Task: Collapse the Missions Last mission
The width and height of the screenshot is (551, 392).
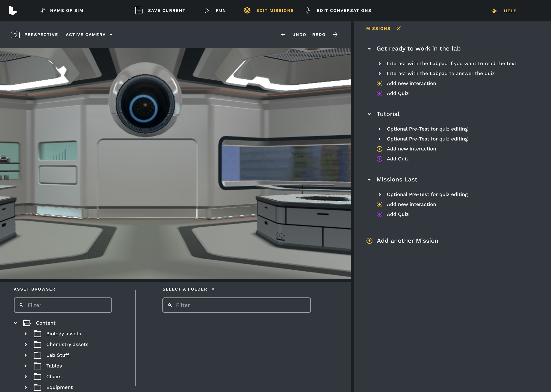Action: pyautogui.click(x=369, y=180)
